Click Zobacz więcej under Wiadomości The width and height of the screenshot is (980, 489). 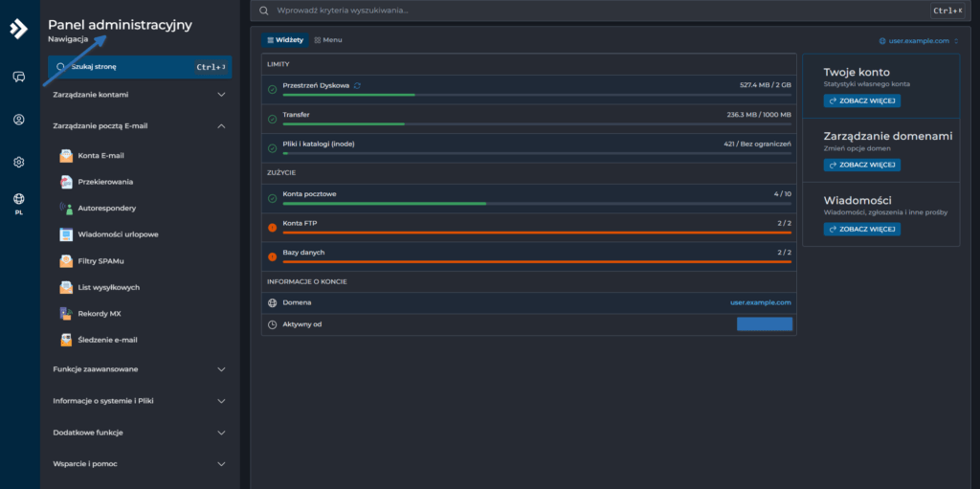[x=861, y=229]
